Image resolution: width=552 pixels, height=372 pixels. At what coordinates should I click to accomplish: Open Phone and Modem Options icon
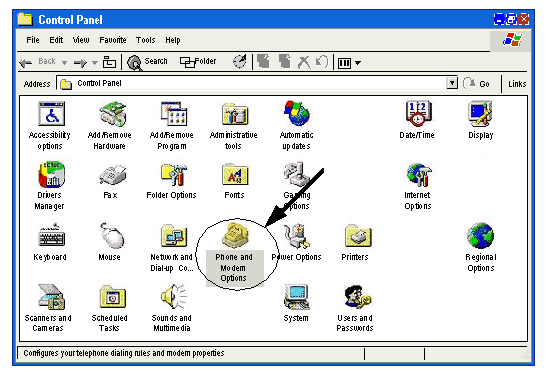(x=234, y=235)
